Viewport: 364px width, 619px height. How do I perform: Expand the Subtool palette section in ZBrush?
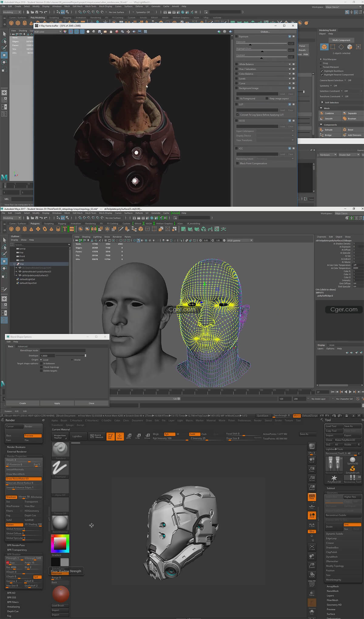click(331, 488)
